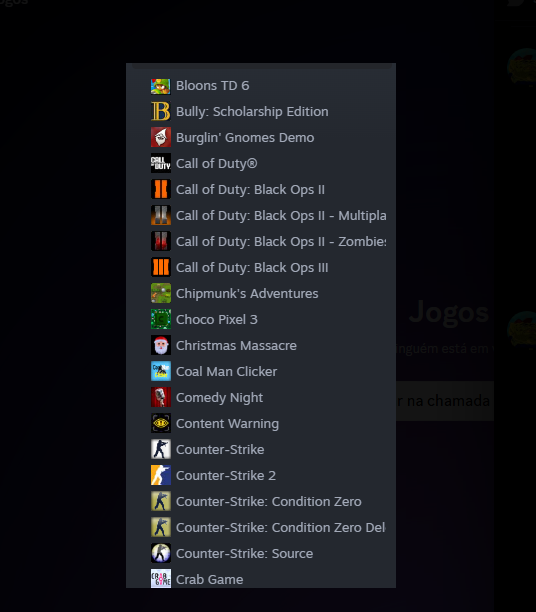Screen dimensions: 536x612
Task: Select Counter-Strike: Source from list
Action: [x=261, y=553]
